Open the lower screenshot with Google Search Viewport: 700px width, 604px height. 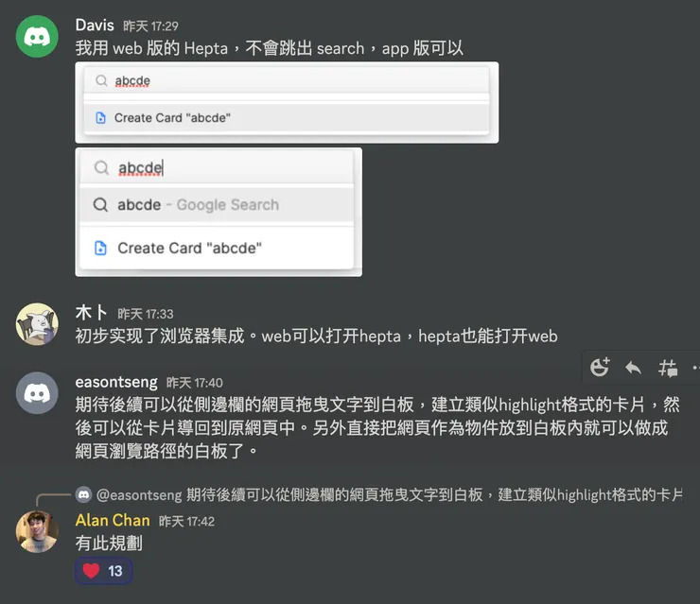(x=219, y=213)
